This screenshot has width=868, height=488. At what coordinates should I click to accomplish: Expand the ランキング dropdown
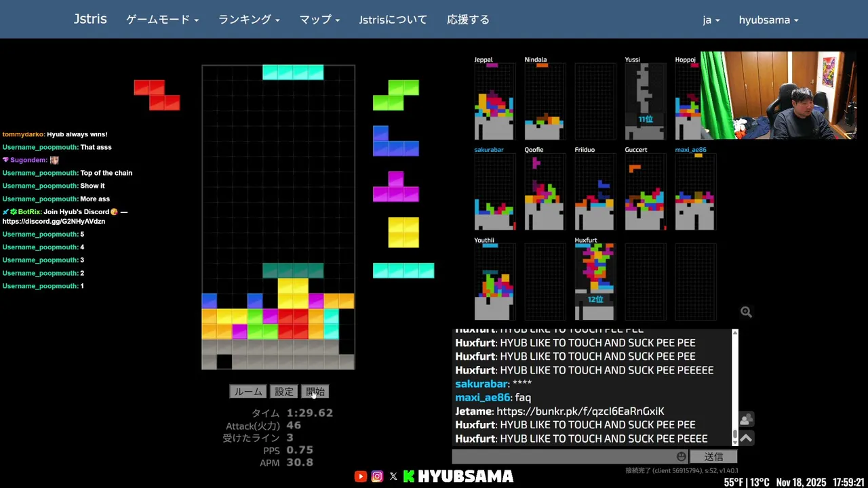249,20
